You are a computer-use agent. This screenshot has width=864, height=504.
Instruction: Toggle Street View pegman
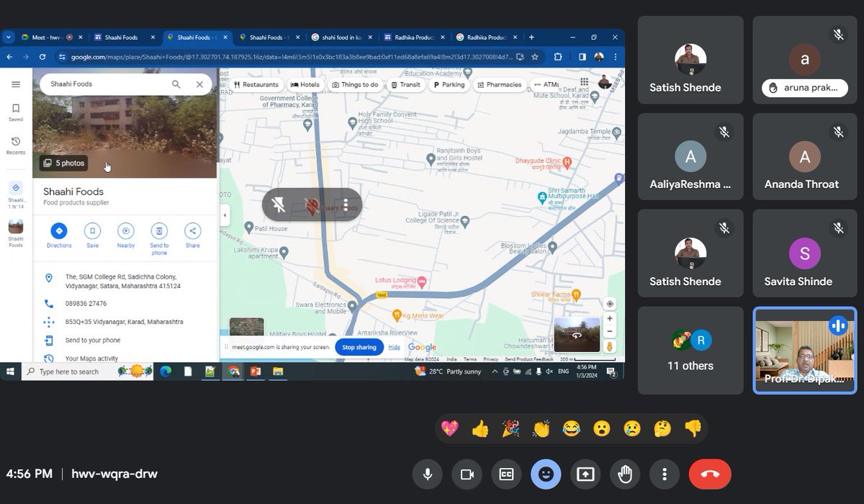[x=610, y=346]
